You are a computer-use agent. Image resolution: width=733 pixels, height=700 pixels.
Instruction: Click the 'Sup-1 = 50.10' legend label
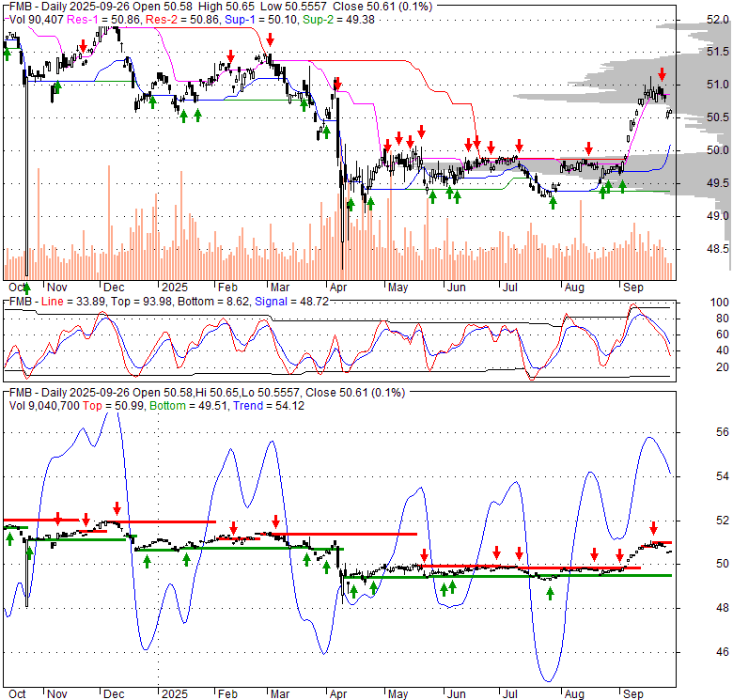click(262, 20)
